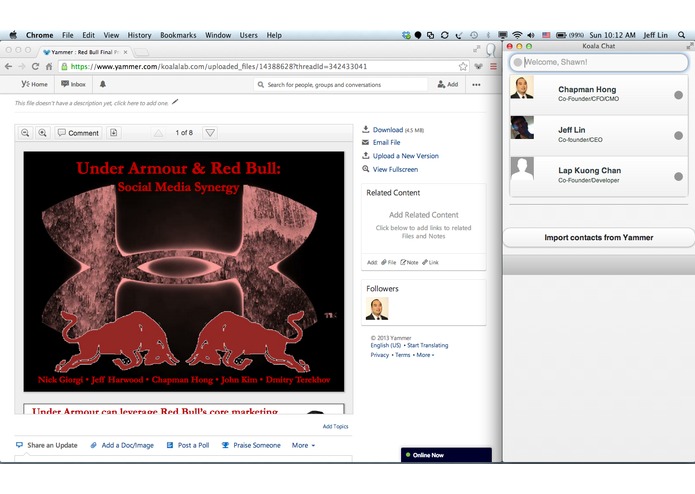Zoom out the document preview
Viewport: 695px width, 494px height.
point(25,132)
